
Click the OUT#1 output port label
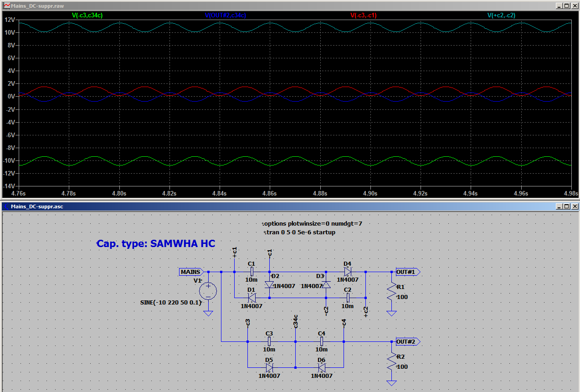pyautogui.click(x=408, y=272)
